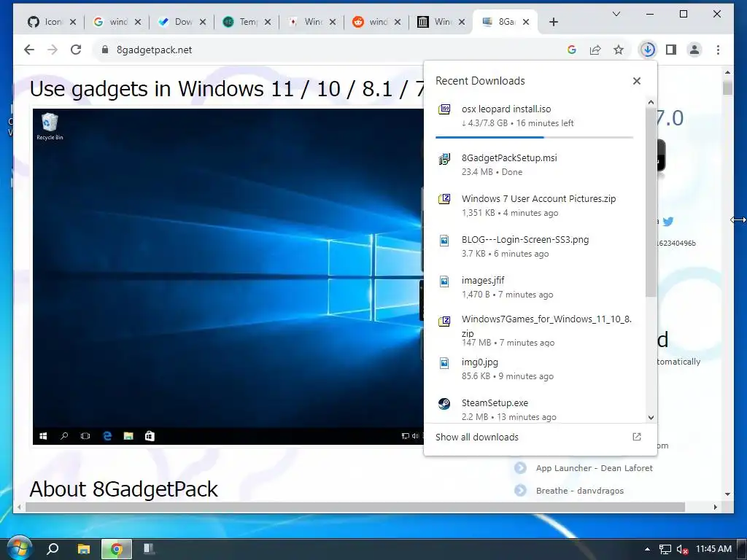The width and height of the screenshot is (747, 560).
Task: Click the Windows 10 desktop screenshot image
Action: [x=228, y=276]
